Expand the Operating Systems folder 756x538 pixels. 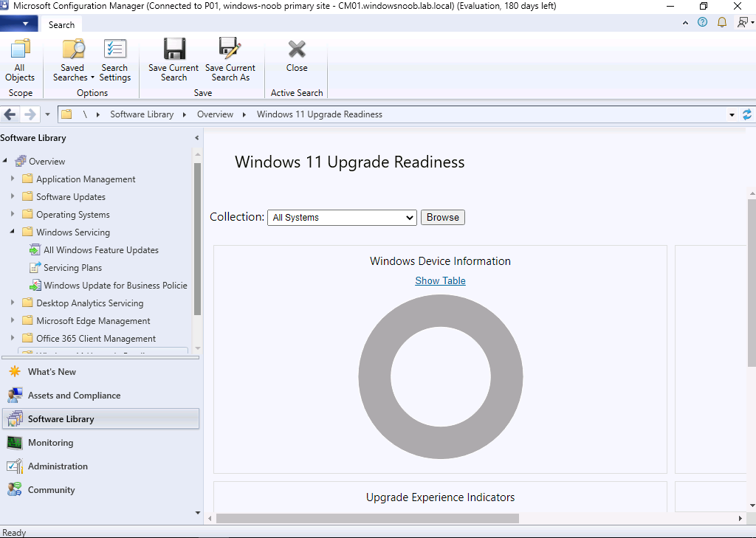click(x=13, y=214)
